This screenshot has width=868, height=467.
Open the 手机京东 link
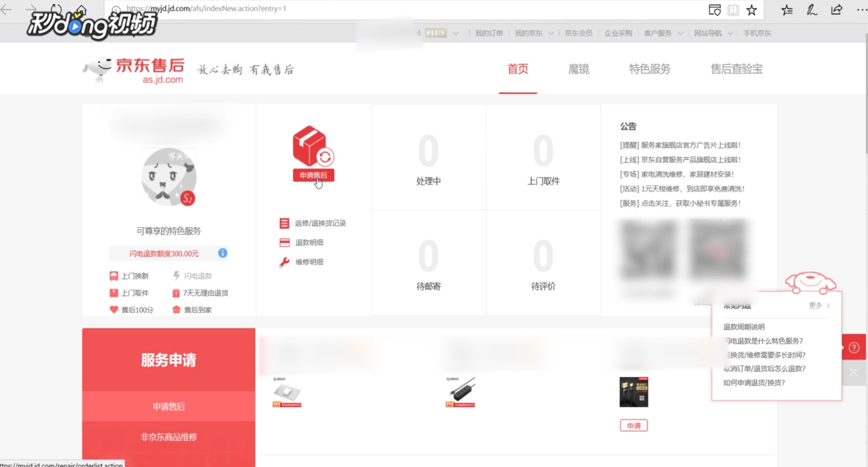(757, 34)
